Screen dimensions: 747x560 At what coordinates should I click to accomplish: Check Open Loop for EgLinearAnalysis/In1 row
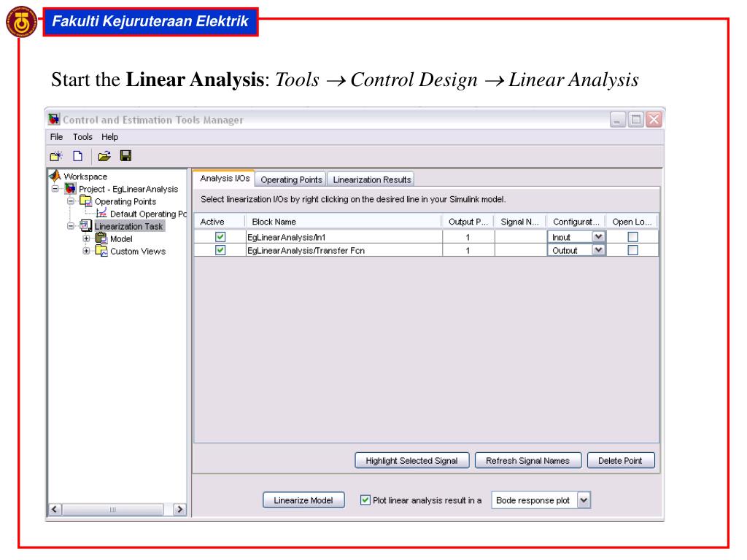coord(632,237)
